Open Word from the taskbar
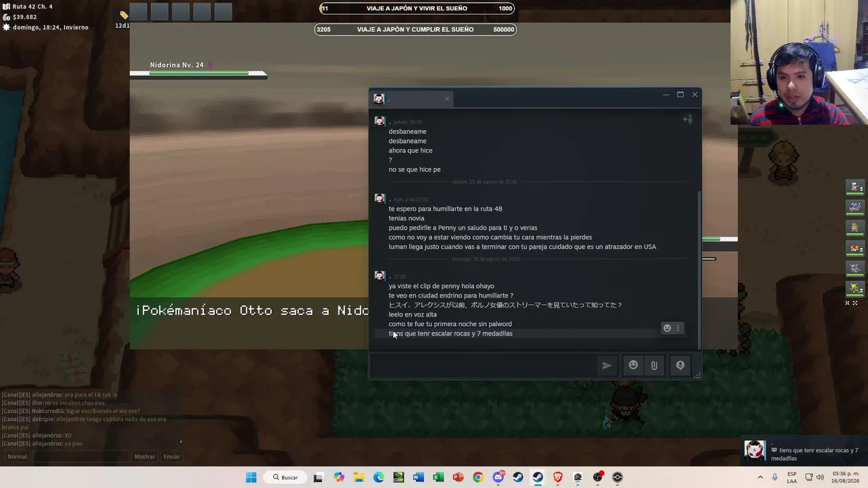 (x=418, y=477)
